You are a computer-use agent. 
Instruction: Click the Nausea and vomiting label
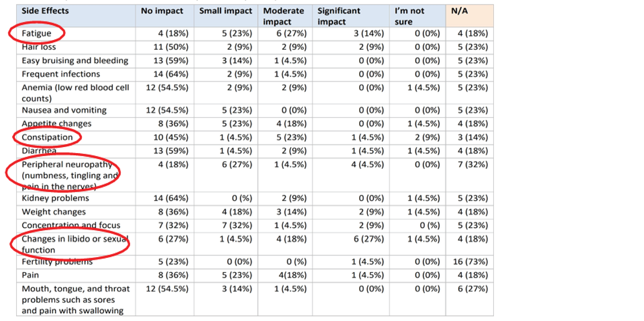click(x=64, y=110)
